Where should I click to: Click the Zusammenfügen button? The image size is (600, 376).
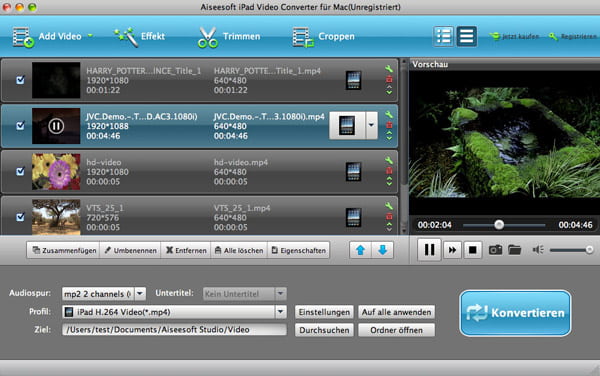click(x=64, y=251)
